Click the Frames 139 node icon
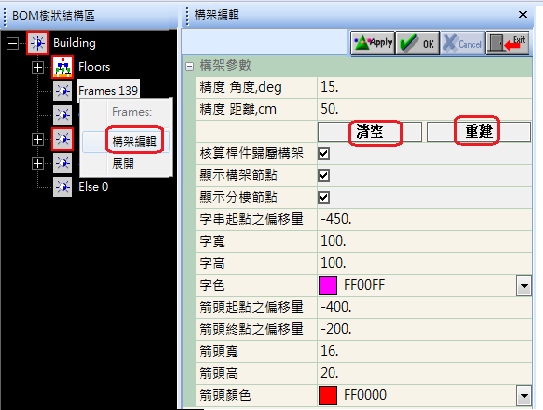 coord(62,91)
